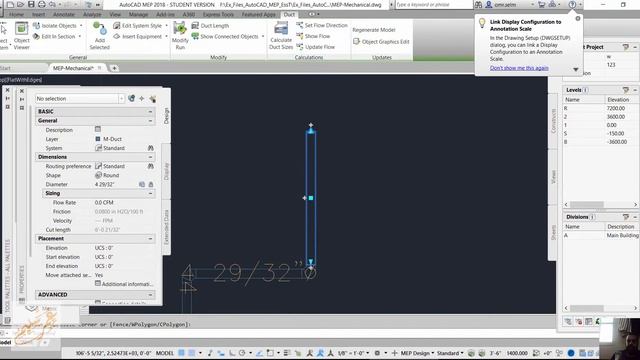
Task: Launch the Modify Run tool
Action: (x=180, y=36)
